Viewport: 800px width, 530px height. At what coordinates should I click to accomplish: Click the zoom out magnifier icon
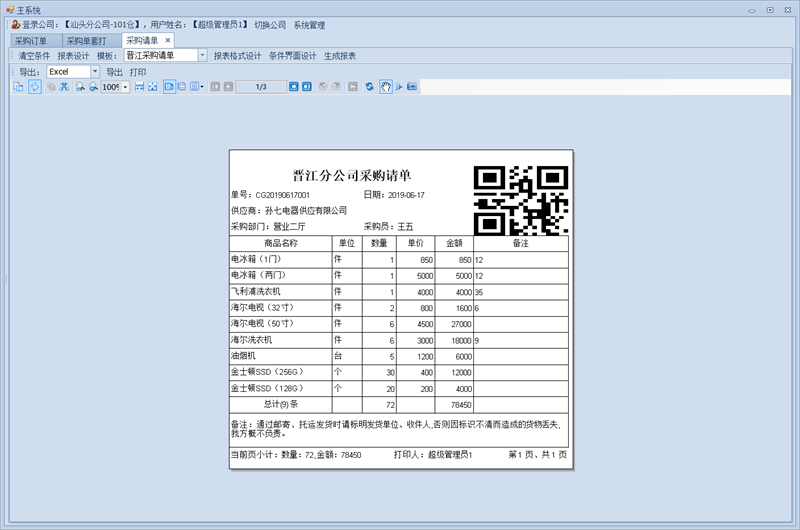tap(93, 87)
